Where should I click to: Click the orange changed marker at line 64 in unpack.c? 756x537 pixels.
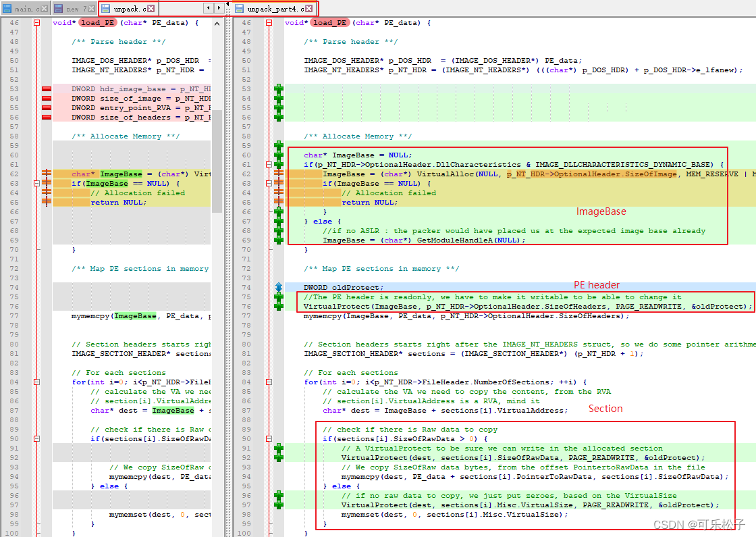[x=47, y=193]
